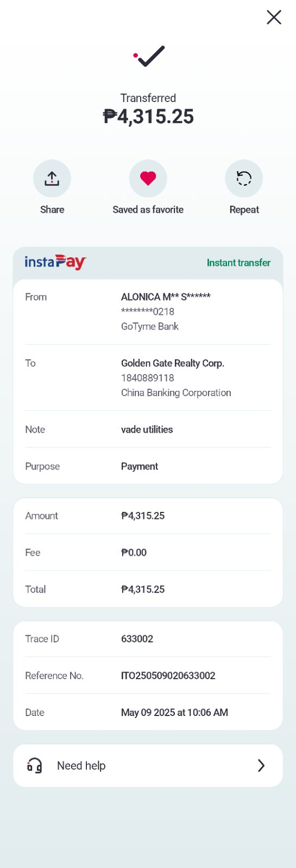Tap the headset support icon

[35, 765]
